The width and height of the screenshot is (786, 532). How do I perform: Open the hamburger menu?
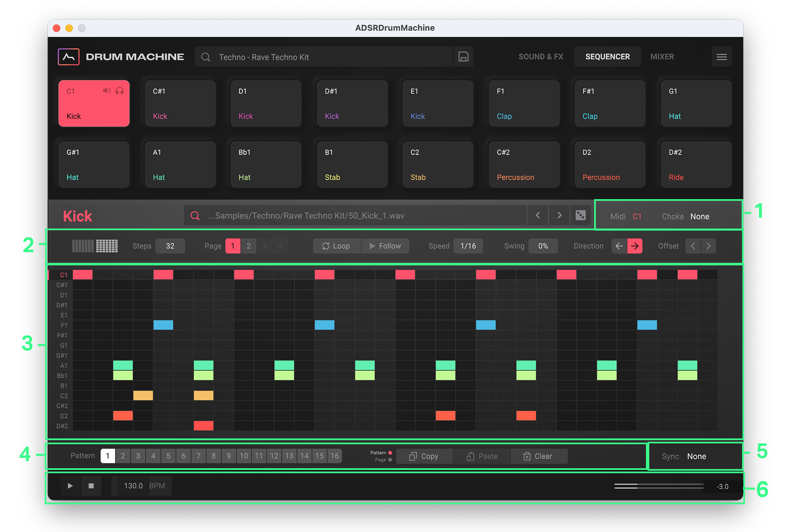pyautogui.click(x=721, y=57)
